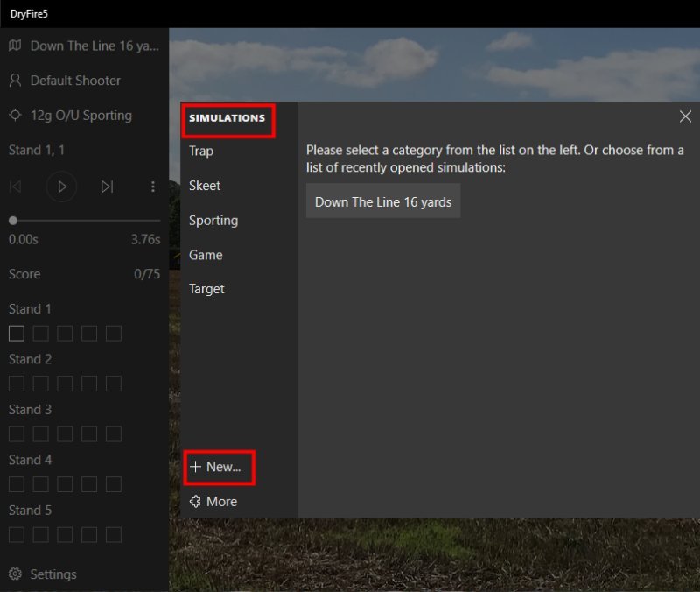
Task: Close the Simulations panel
Action: point(685,116)
